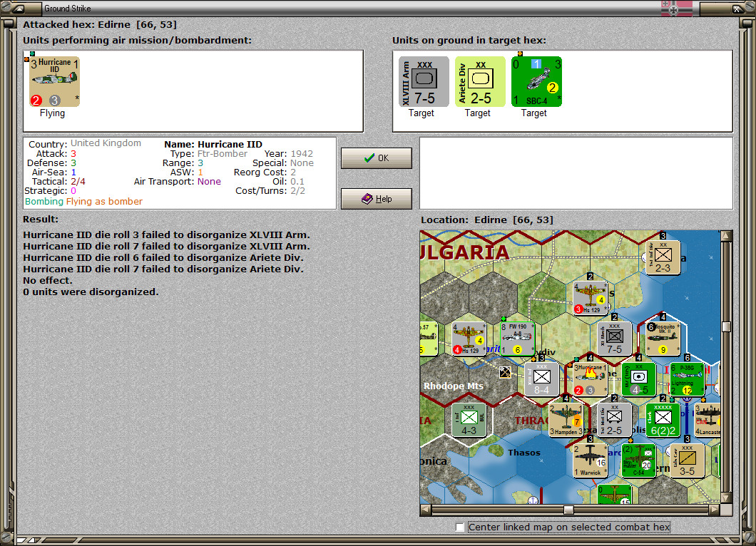Click the XIII Inf 8-4 counter on map
756x546 pixels.
click(x=541, y=379)
